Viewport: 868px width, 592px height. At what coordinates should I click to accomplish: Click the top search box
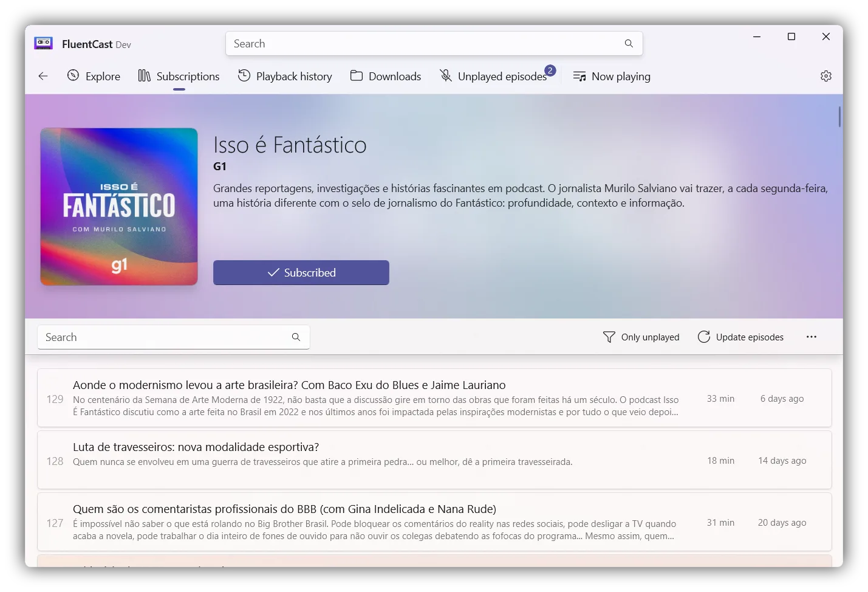pos(434,44)
